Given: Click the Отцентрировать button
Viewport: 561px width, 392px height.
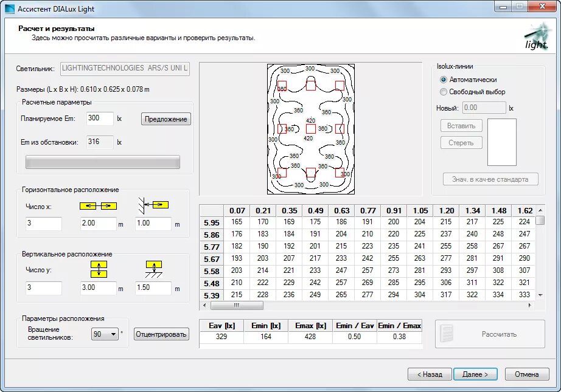Looking at the screenshot, I should (x=161, y=334).
